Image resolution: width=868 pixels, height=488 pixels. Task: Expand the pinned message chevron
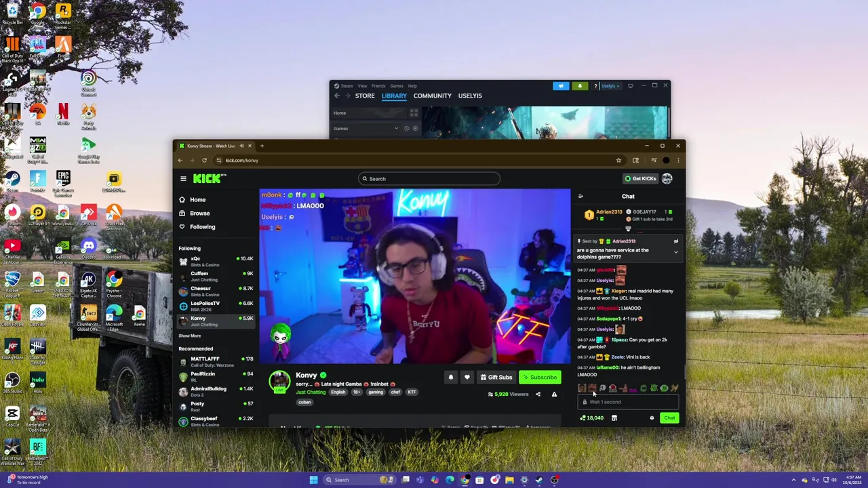pos(675,252)
